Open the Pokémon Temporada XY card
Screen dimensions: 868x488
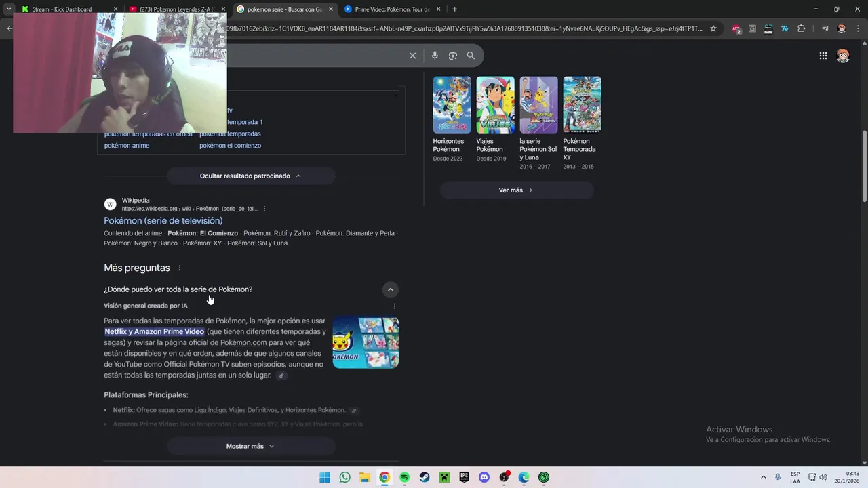[x=582, y=123]
